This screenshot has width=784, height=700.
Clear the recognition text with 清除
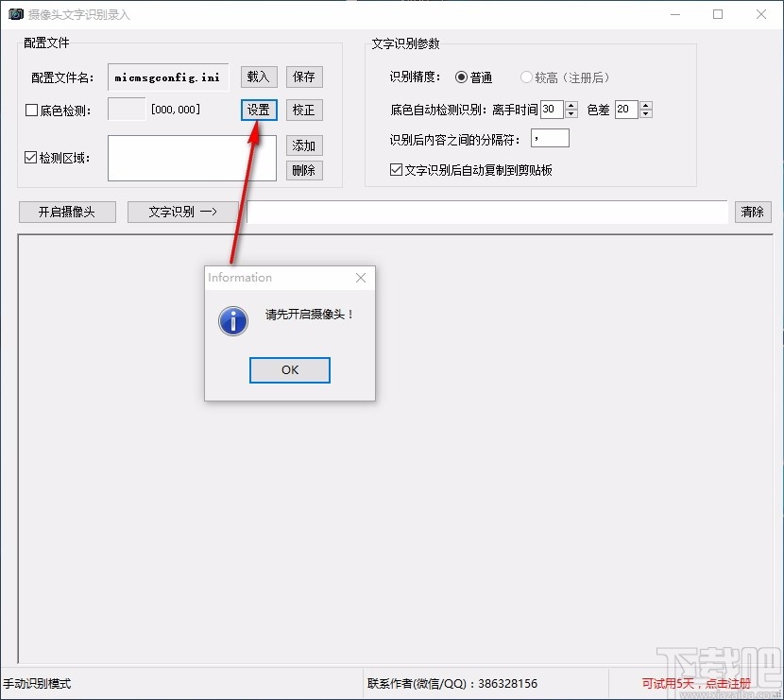(753, 212)
